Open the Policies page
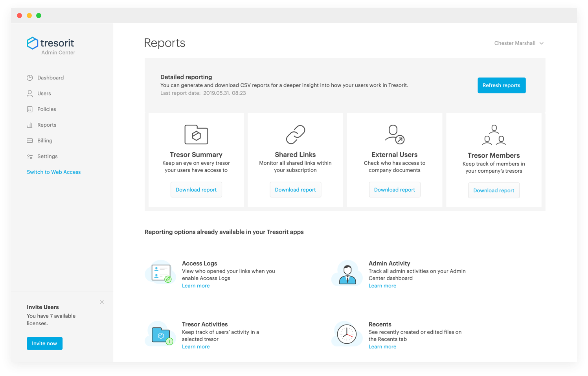The width and height of the screenshot is (588, 376). pyautogui.click(x=46, y=109)
